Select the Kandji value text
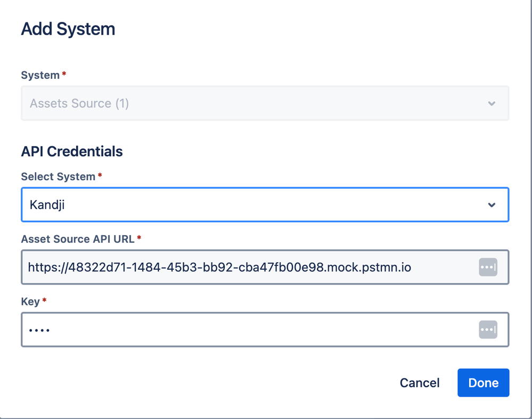The width and height of the screenshot is (532, 419). [x=47, y=205]
